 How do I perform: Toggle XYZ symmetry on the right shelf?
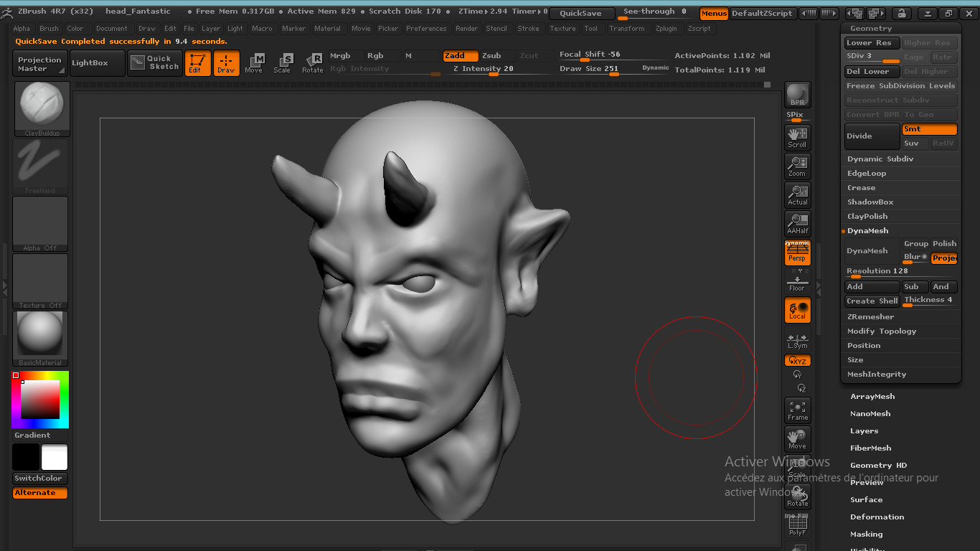click(797, 361)
